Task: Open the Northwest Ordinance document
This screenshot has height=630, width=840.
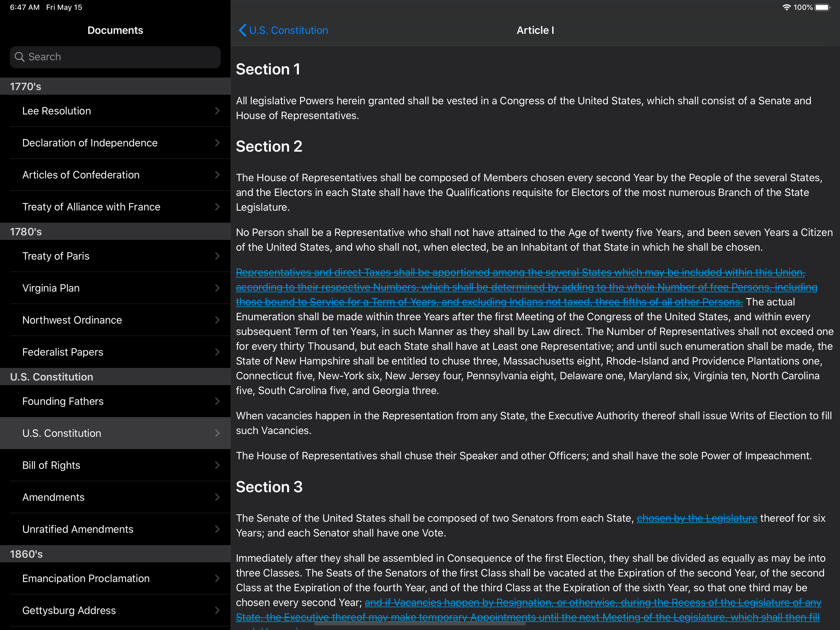Action: point(115,320)
